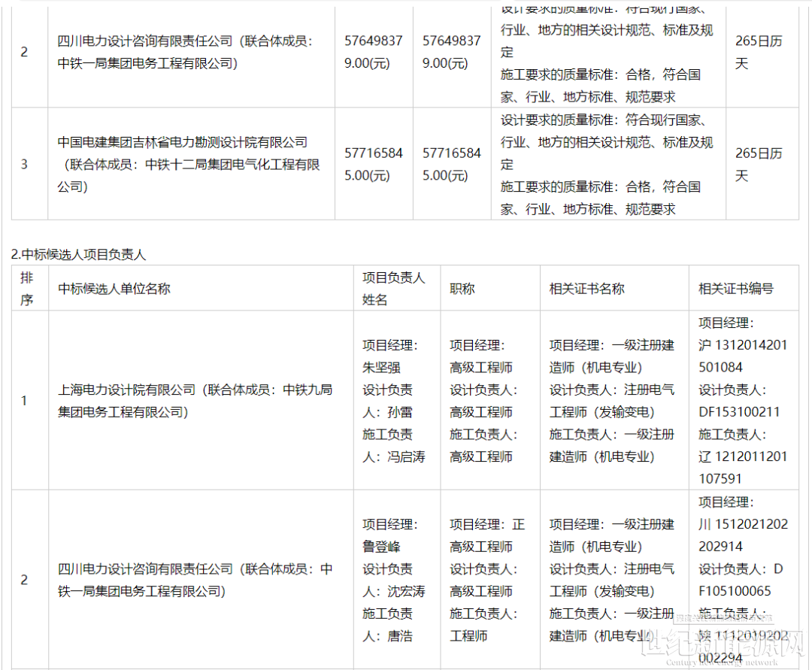Click first 576498379.00(元) bid price cell
The image size is (812, 670).
(374, 52)
